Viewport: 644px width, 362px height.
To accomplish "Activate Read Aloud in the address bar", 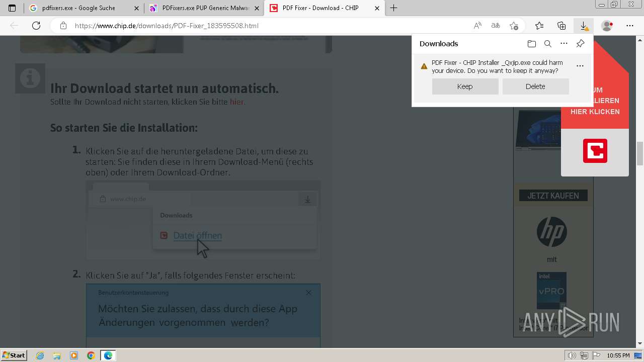I will click(x=477, y=26).
